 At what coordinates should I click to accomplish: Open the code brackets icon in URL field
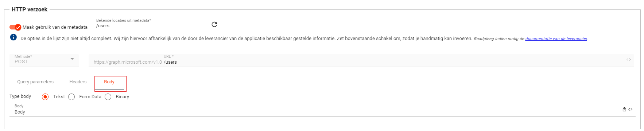coord(629,60)
